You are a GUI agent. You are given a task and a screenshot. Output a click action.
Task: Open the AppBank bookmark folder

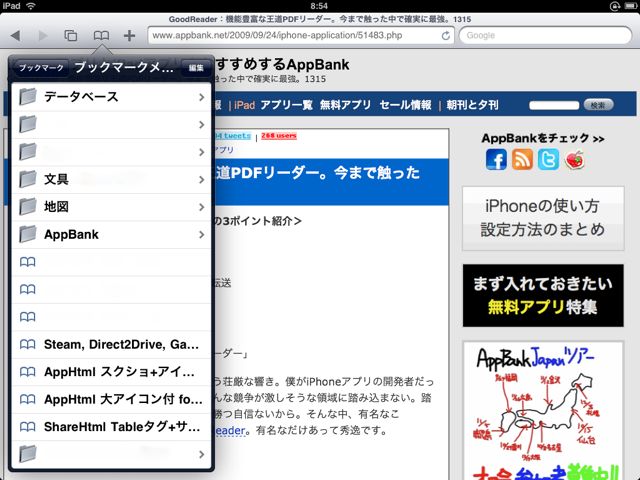click(x=111, y=234)
